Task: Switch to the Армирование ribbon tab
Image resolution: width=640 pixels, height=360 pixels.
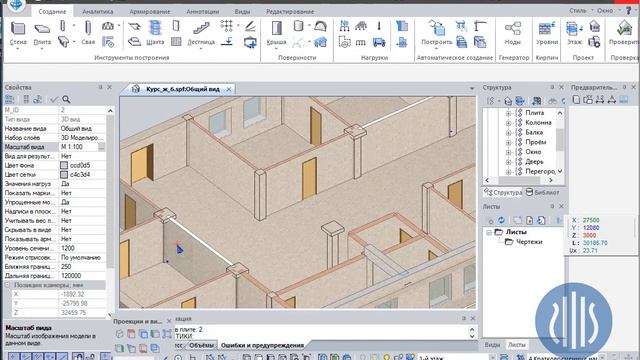Action: (150, 11)
